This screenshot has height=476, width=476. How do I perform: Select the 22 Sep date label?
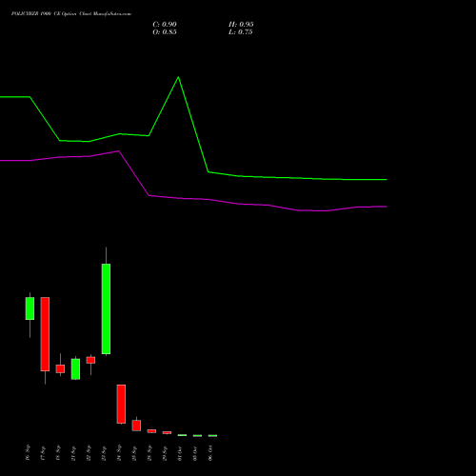(89, 452)
